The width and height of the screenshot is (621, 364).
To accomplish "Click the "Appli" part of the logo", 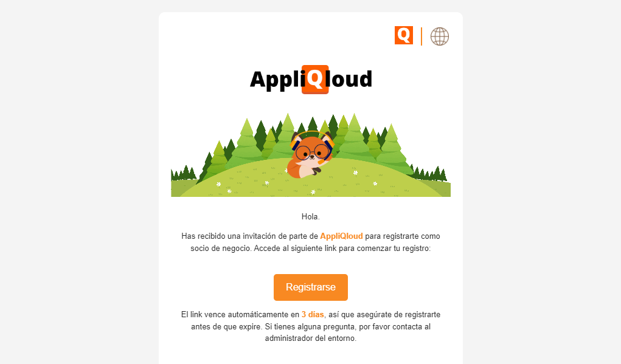I will (277, 80).
